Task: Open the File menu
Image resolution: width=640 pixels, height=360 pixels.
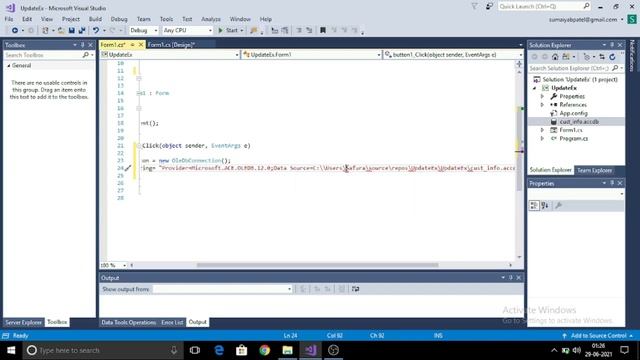Action: (x=9, y=19)
